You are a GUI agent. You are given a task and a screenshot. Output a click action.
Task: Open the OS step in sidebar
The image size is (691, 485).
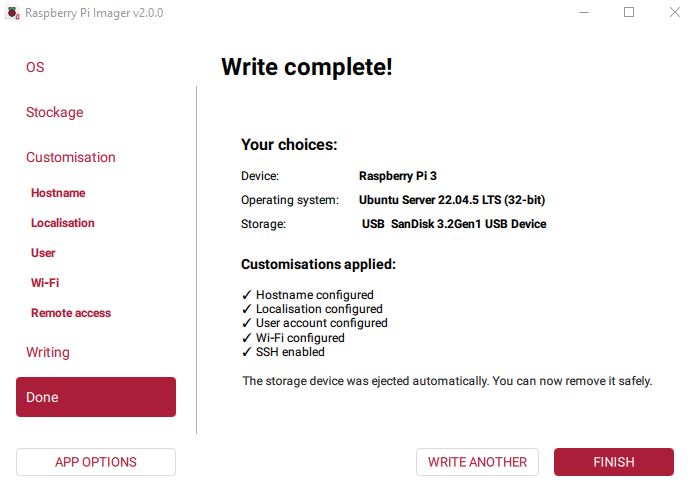[x=35, y=67]
